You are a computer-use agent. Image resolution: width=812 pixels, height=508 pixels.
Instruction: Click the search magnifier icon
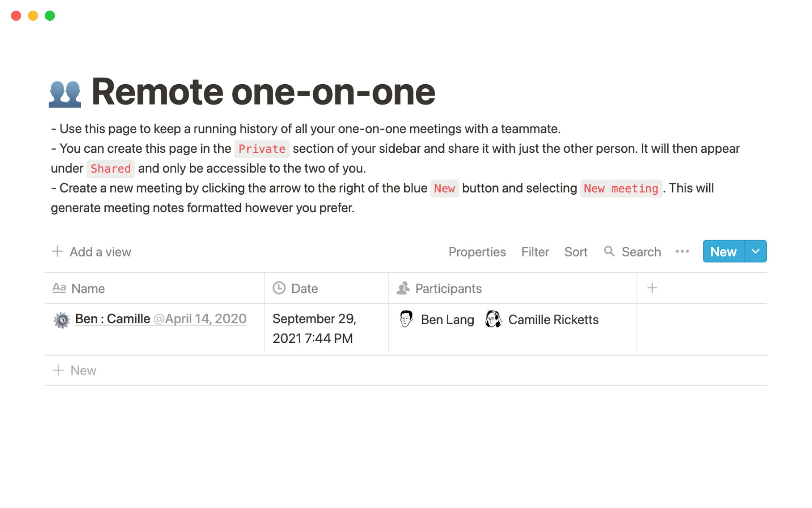click(609, 251)
